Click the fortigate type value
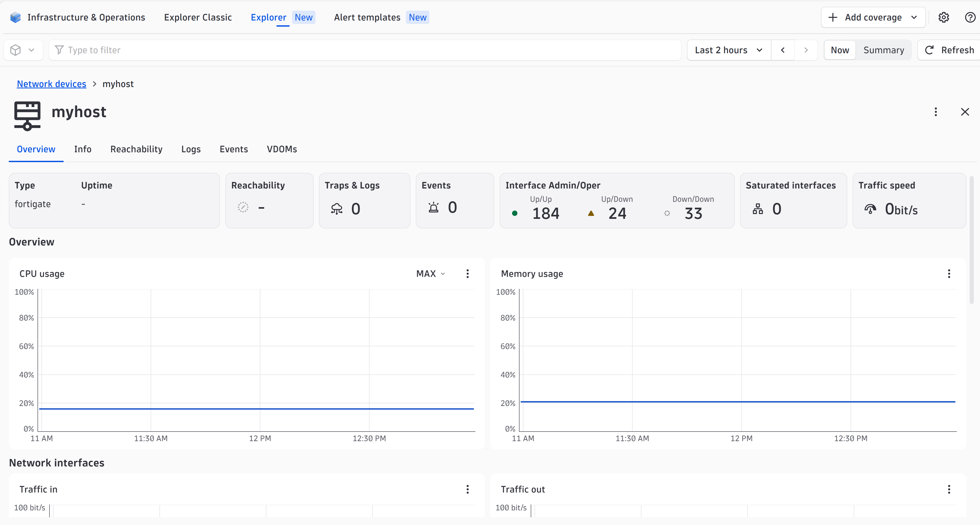Screen dimensions: 980x525 (x=33, y=204)
